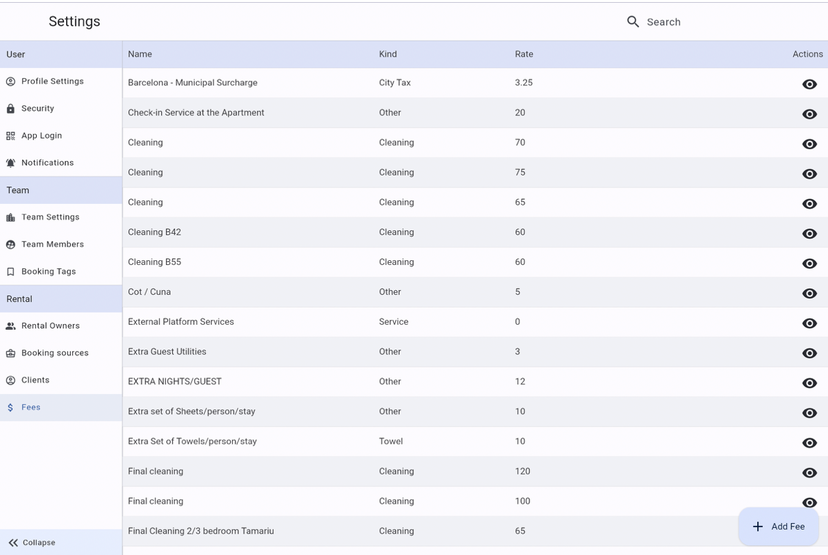Image resolution: width=828 pixels, height=555 pixels.
Task: Click the 'City Tax' kind cell
Action: 394,82
